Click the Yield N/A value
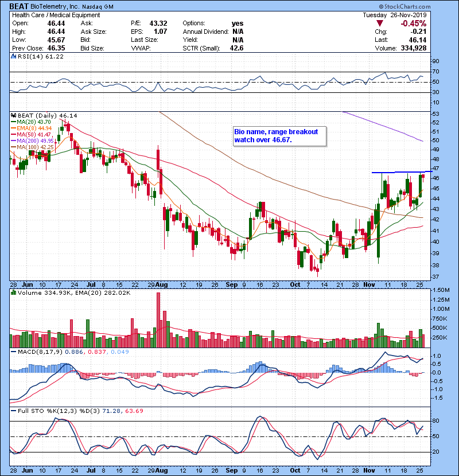This screenshot has width=459, height=476. tap(238, 40)
